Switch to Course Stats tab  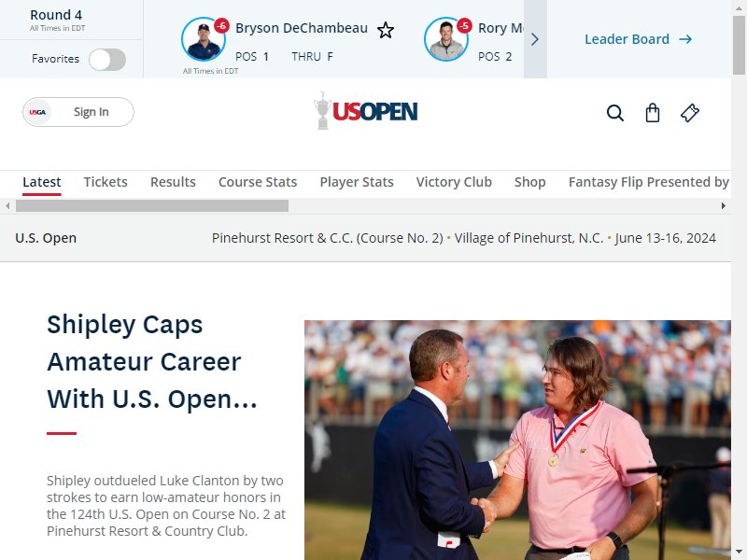[258, 182]
